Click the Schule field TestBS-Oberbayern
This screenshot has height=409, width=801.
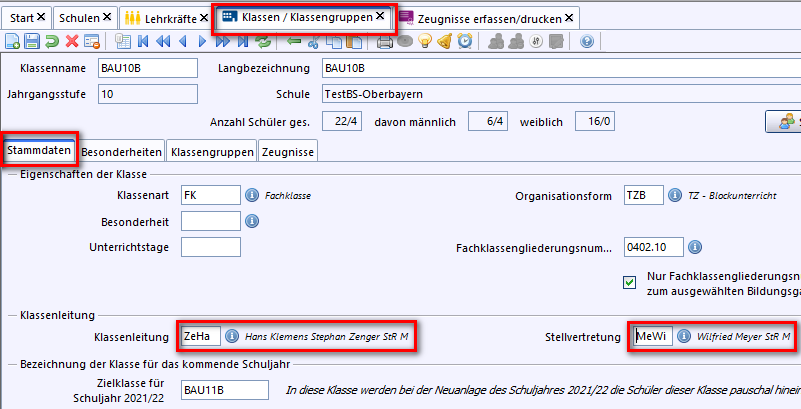coord(561,94)
